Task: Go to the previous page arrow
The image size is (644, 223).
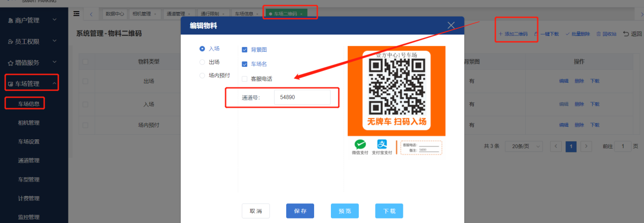Action: pos(556,146)
